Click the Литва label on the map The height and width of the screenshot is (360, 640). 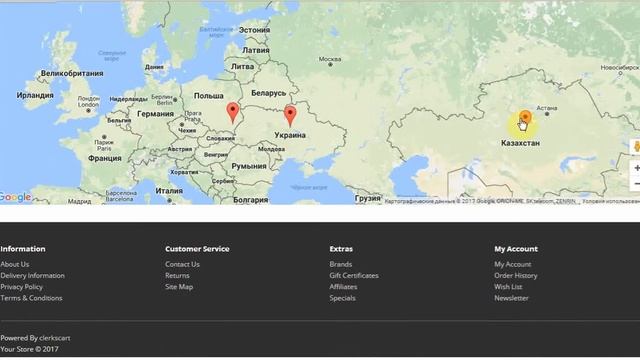pyautogui.click(x=242, y=66)
